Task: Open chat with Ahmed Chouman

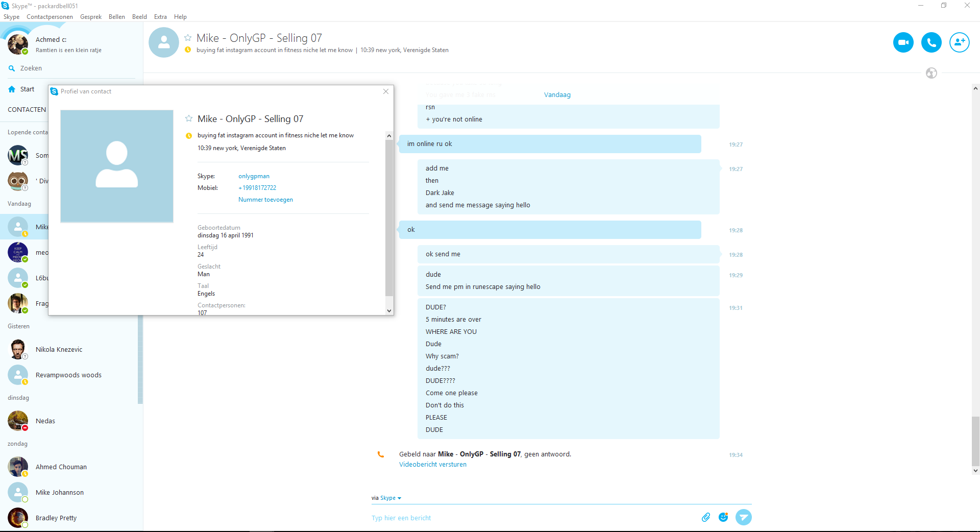Action: pos(71,467)
